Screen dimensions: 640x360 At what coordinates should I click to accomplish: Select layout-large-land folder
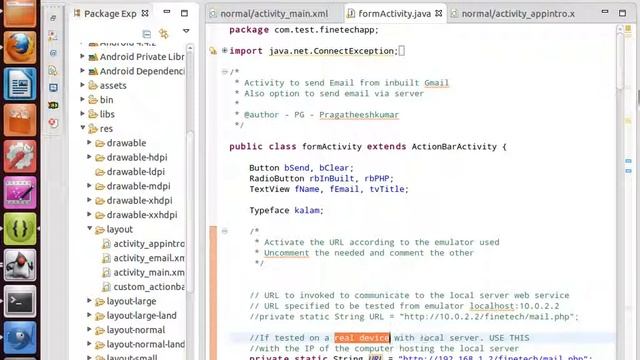click(x=141, y=316)
